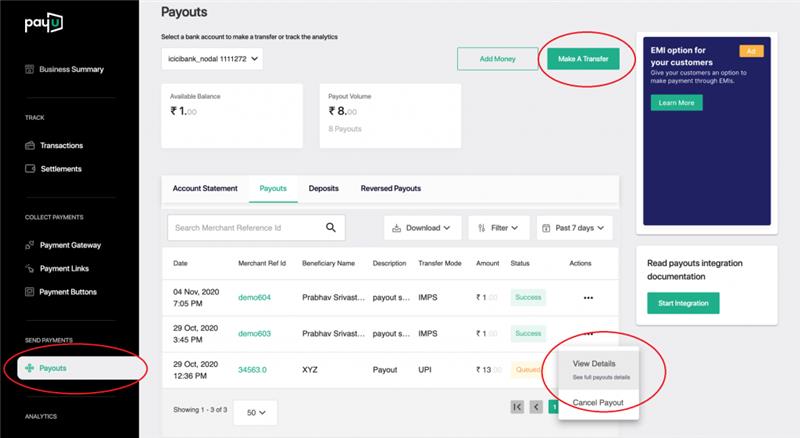Open Payment Links in sidebar
The width and height of the screenshot is (800, 438).
tap(65, 268)
